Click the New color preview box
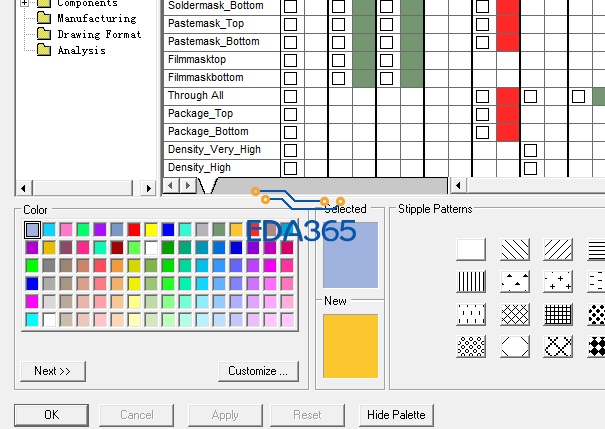The image size is (605, 429). pos(350,346)
